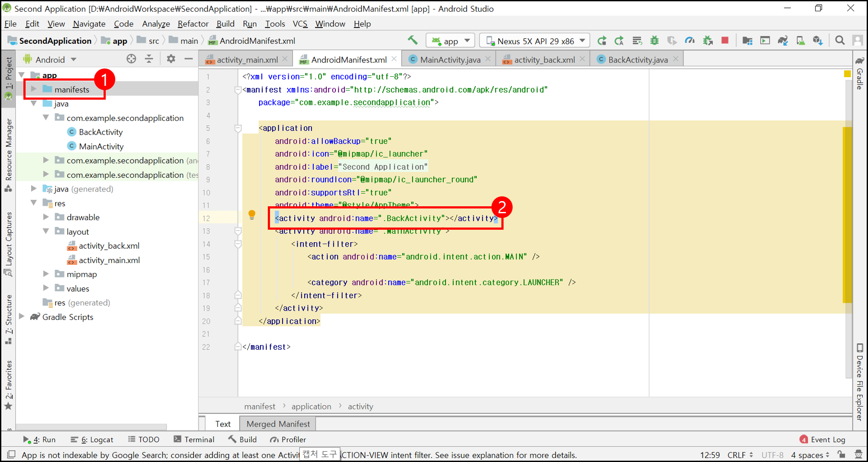868x462 pixels.
Task: Click the yellow inspection indicator atop editor scrollbar
Action: [847, 74]
